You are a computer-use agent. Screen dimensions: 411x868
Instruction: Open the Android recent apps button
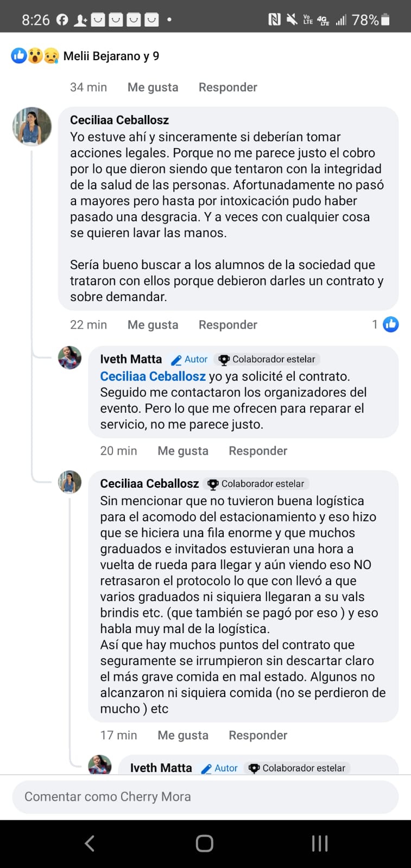click(x=320, y=843)
